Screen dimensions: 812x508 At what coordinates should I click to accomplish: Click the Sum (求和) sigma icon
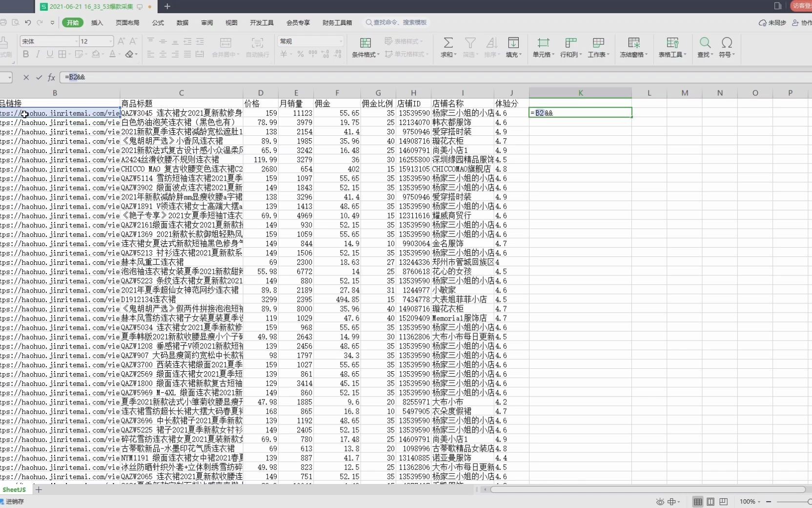[x=448, y=43]
